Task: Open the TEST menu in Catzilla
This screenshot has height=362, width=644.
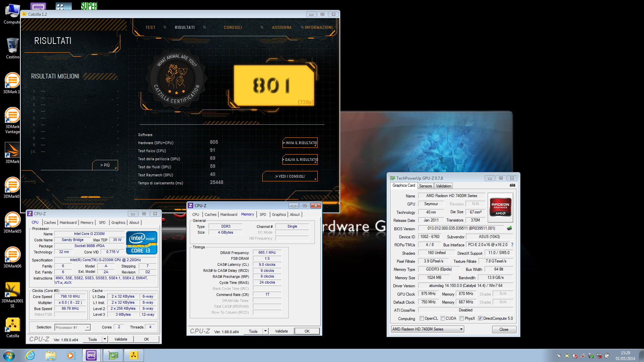Action: (150, 27)
